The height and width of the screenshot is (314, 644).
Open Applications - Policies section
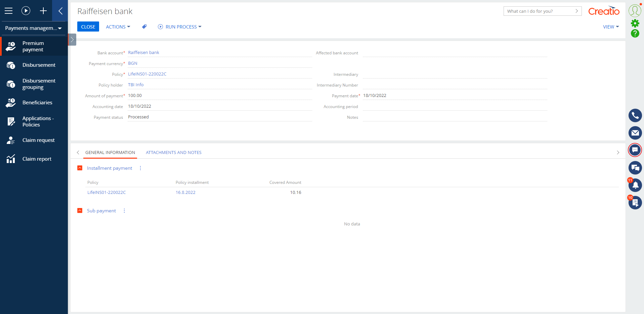coord(34,121)
